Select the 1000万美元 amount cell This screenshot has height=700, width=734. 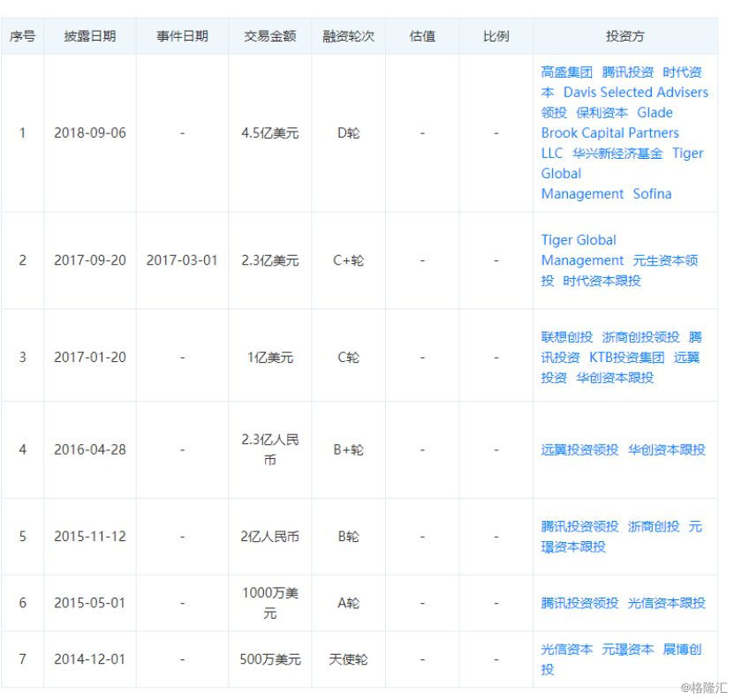coord(270,603)
